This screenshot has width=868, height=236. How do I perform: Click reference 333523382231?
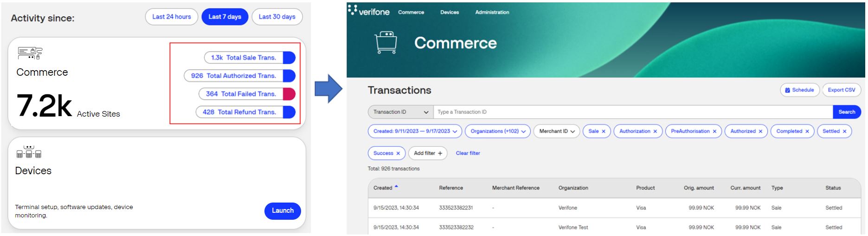coord(456,208)
